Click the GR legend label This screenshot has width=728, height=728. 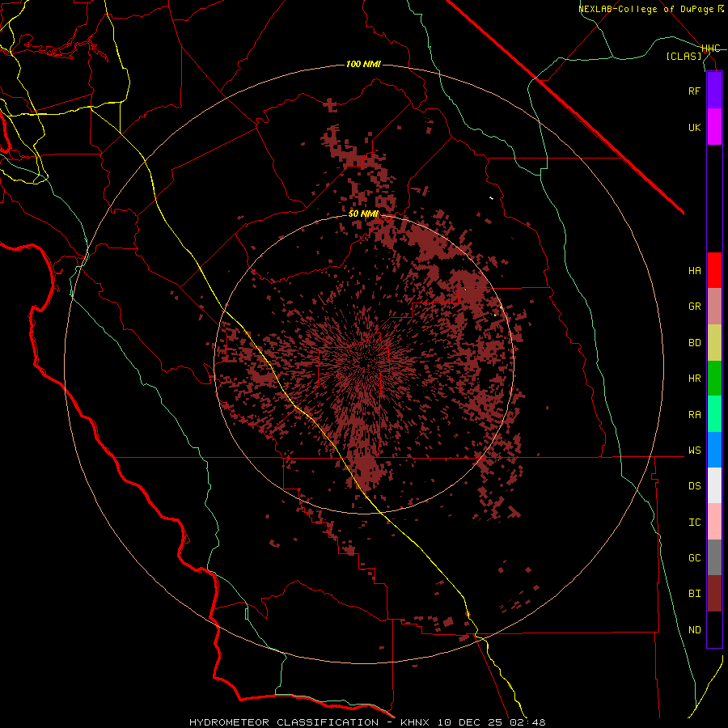pos(694,307)
